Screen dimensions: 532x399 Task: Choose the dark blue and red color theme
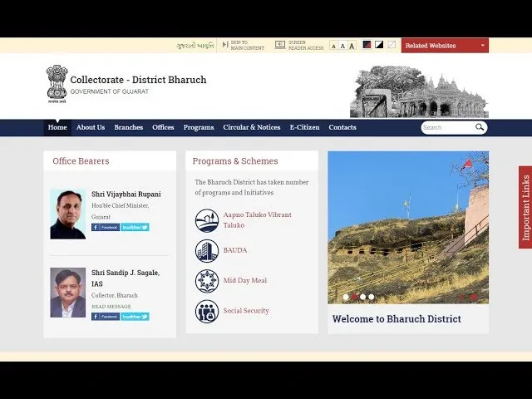[x=367, y=44]
